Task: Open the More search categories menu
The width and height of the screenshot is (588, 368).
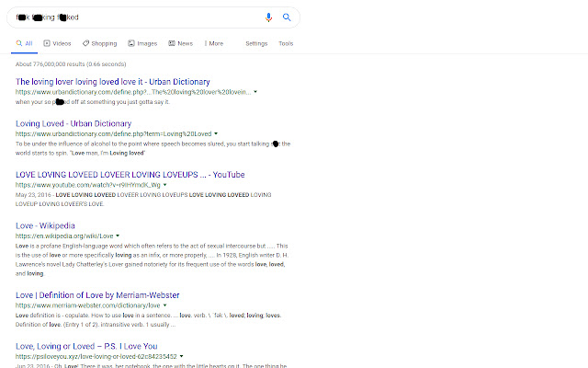Action: [214, 43]
